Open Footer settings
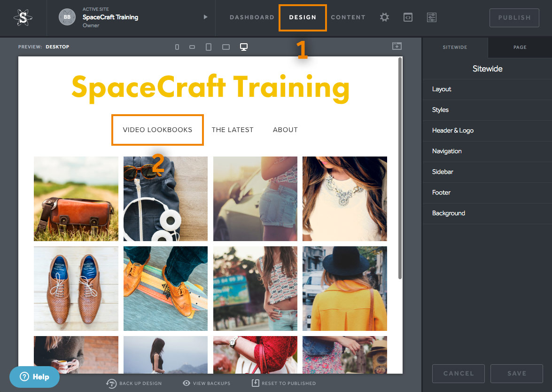Screen dimensions: 552x392 click(x=487, y=193)
